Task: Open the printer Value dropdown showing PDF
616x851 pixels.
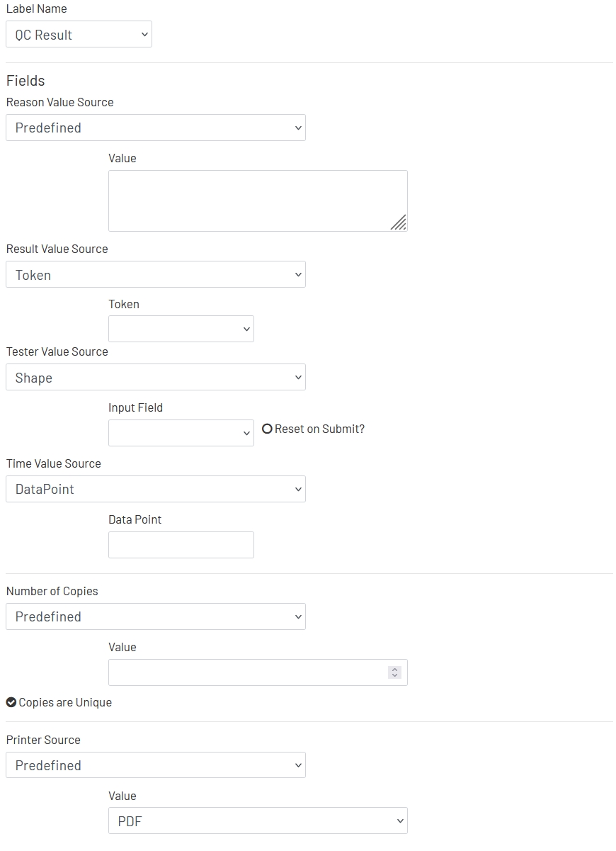Action: pos(258,821)
